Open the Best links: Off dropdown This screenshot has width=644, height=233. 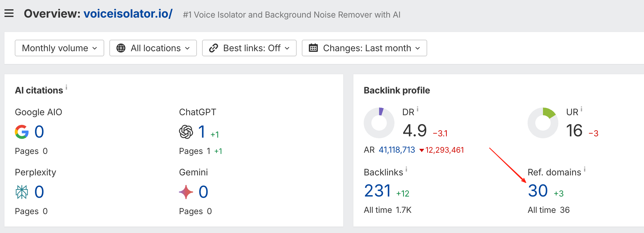[249, 48]
